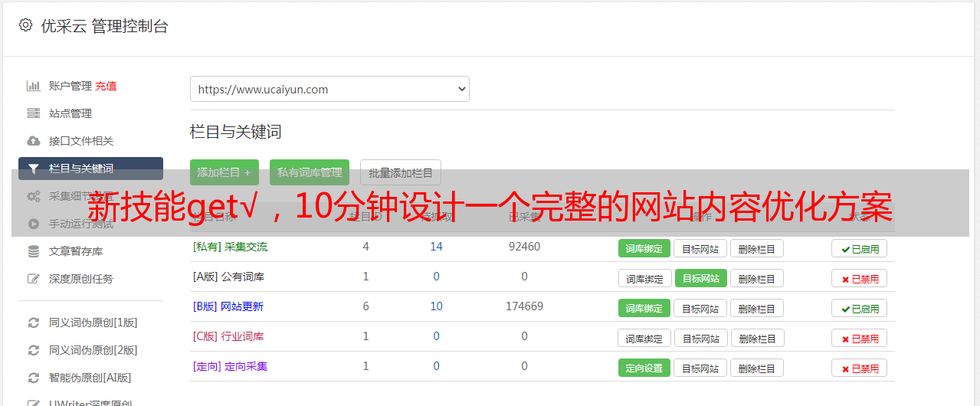The width and height of the screenshot is (980, 406).
Task: Open the site URL dropdown https://www.ucaiyun.com
Action: (329, 89)
